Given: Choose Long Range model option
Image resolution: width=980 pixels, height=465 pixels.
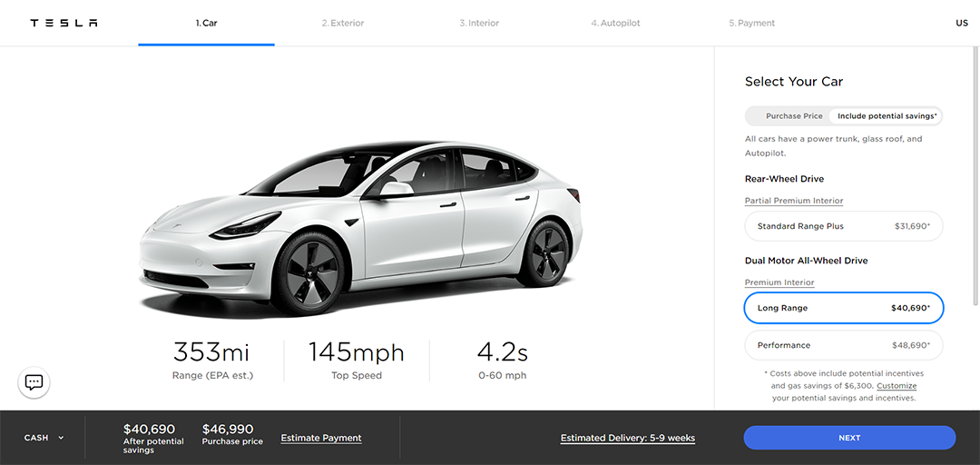Looking at the screenshot, I should point(843,308).
